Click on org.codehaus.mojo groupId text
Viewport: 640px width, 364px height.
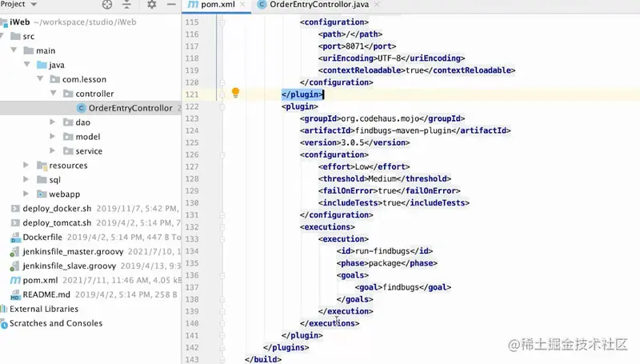(x=380, y=118)
